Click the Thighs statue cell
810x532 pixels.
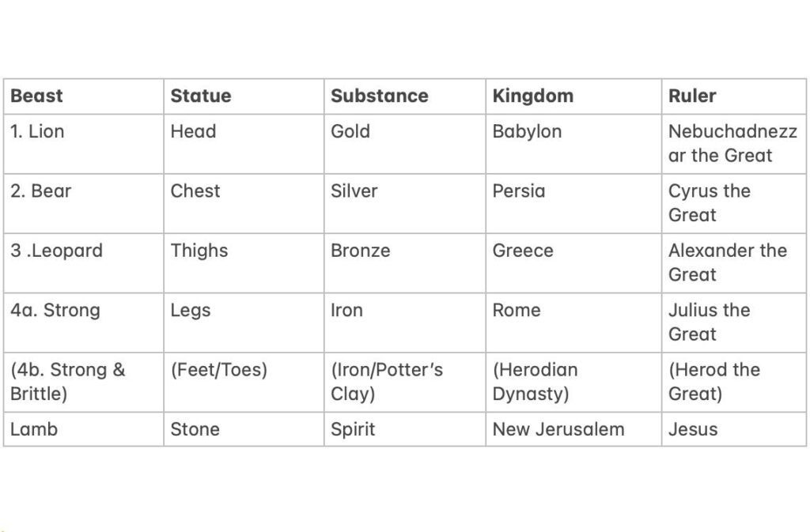click(x=199, y=251)
